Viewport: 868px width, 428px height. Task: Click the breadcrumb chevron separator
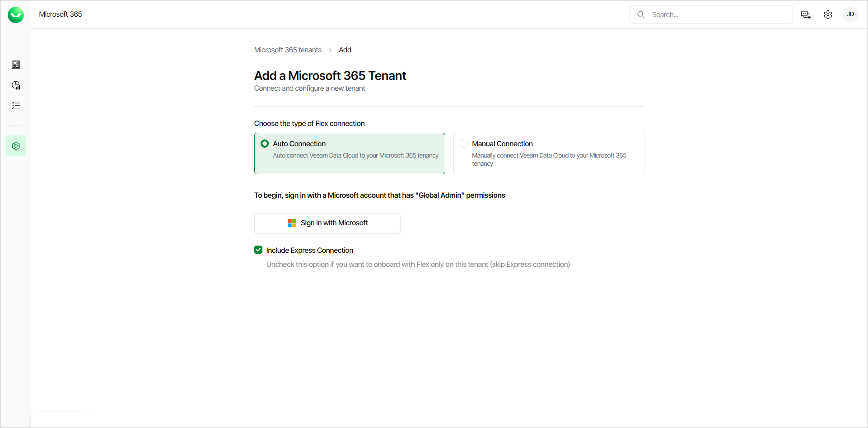tap(330, 50)
